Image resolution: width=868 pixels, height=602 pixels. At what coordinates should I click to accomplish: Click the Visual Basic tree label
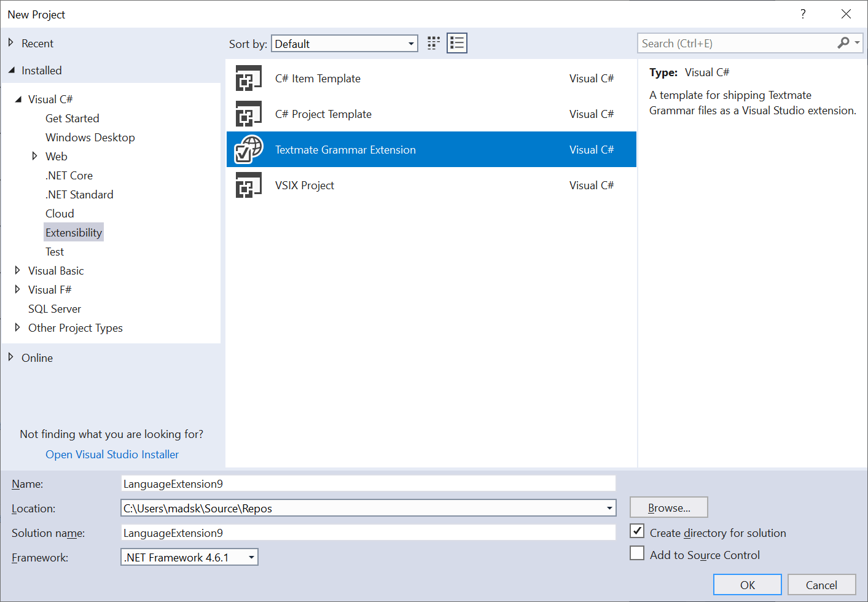[56, 270]
